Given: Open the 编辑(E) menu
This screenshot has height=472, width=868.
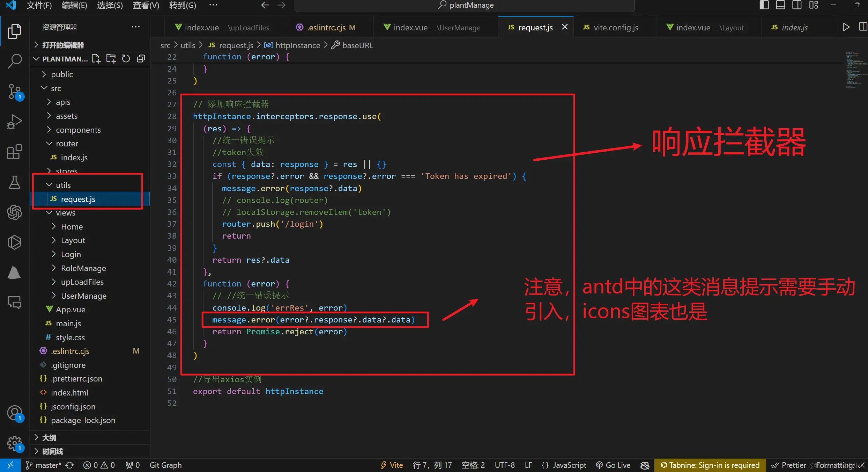Looking at the screenshot, I should [74, 5].
